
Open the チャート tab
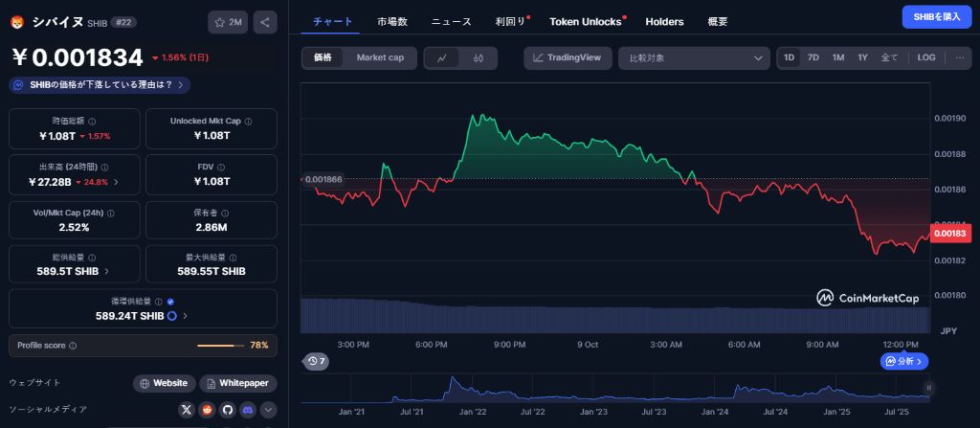(x=332, y=21)
